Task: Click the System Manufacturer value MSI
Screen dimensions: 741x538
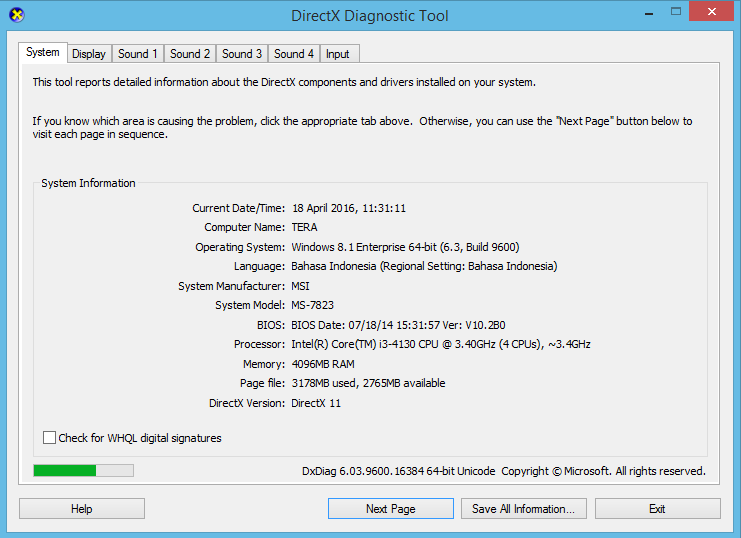Action: 301,286
